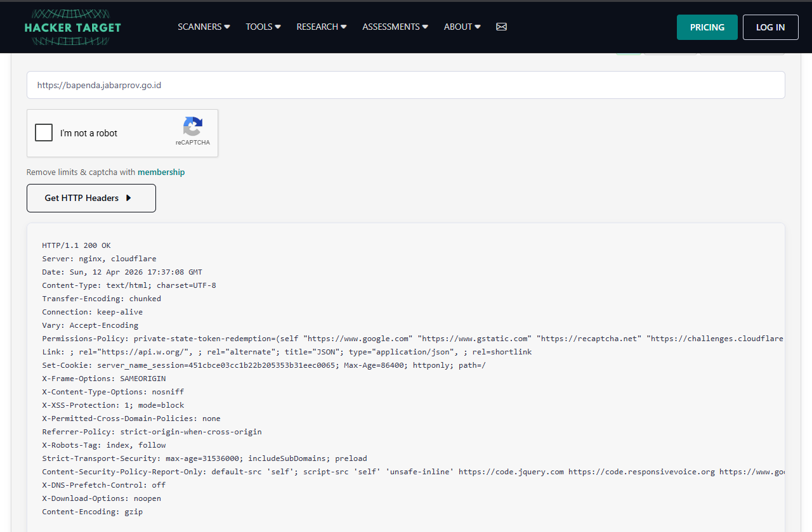Click the "Content-Encoding: gzip" line
The height and width of the screenshot is (532, 812).
pos(93,512)
